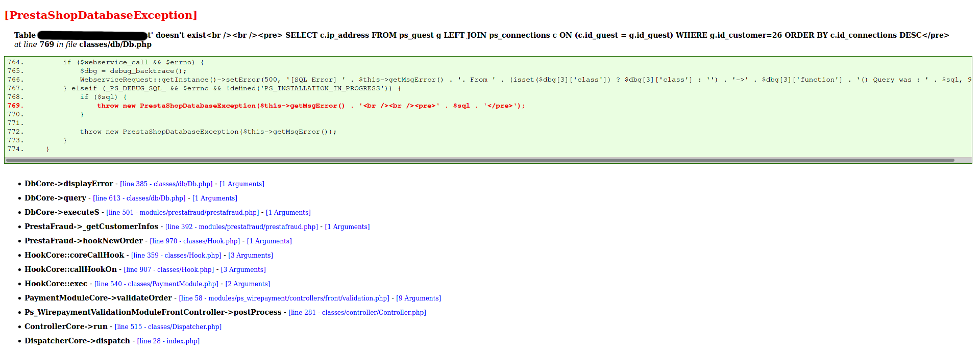Click 'PrestaFraud->_getCustomerInfos' method name
This screenshot has height=352, width=980.
[91, 227]
